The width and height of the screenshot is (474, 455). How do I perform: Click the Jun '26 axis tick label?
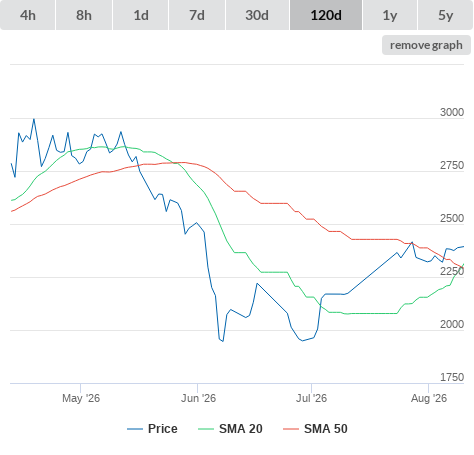click(198, 398)
